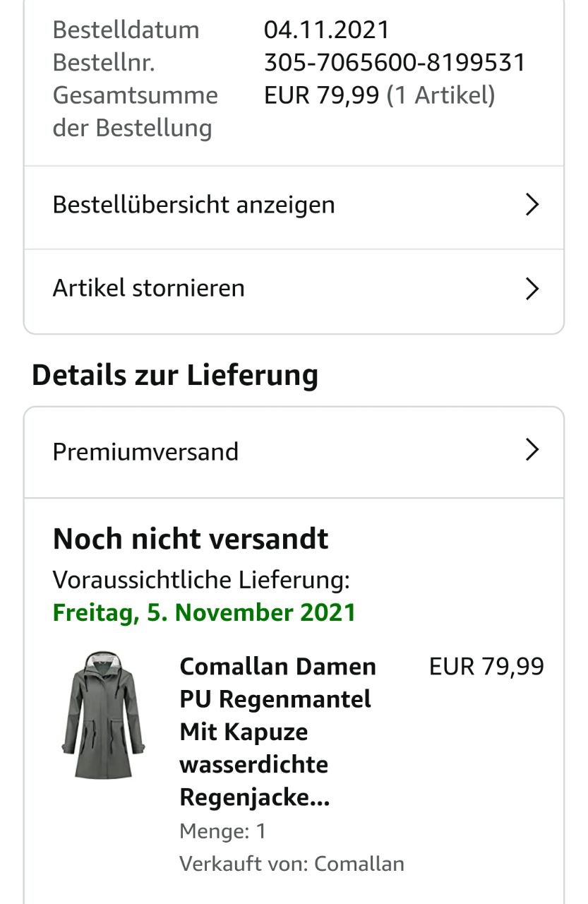Tap the order total EUR 79,99
The image size is (588, 904).
pyautogui.click(x=322, y=95)
